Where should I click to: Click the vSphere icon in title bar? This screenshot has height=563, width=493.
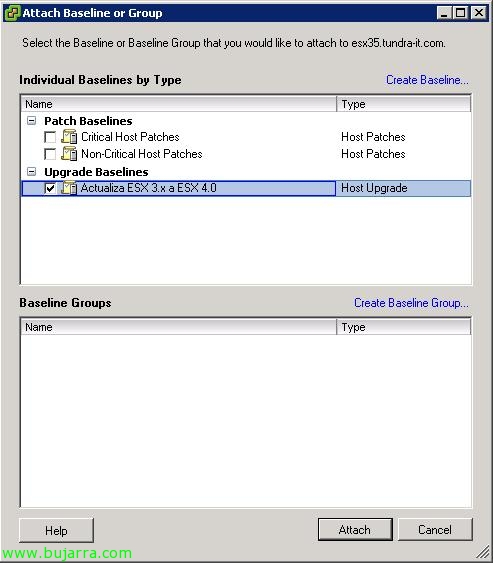(x=12, y=13)
